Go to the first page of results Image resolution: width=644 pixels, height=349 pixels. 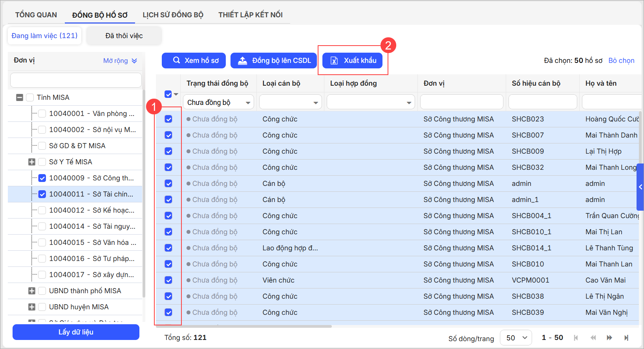[x=576, y=338]
